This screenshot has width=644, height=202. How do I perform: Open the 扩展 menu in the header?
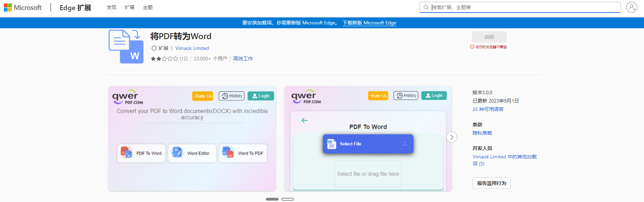(x=129, y=7)
